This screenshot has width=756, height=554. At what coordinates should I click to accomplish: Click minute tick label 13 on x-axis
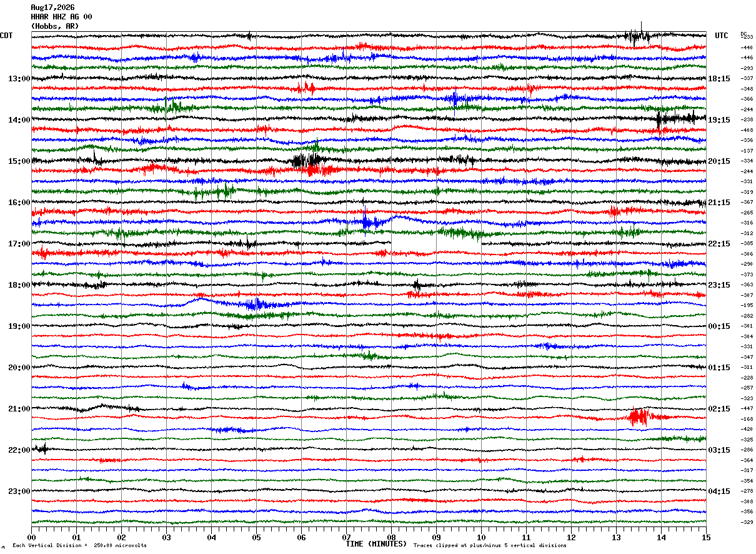pos(616,537)
